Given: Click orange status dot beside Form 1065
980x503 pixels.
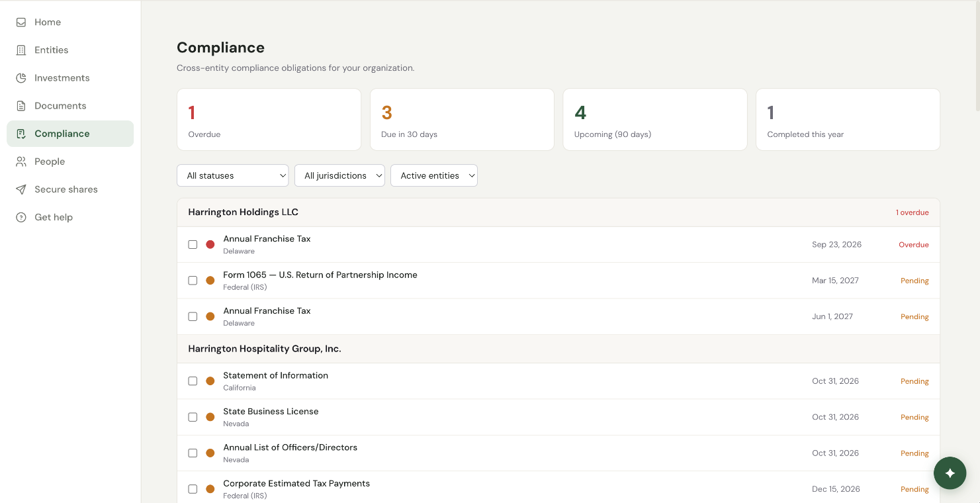Looking at the screenshot, I should tap(210, 281).
